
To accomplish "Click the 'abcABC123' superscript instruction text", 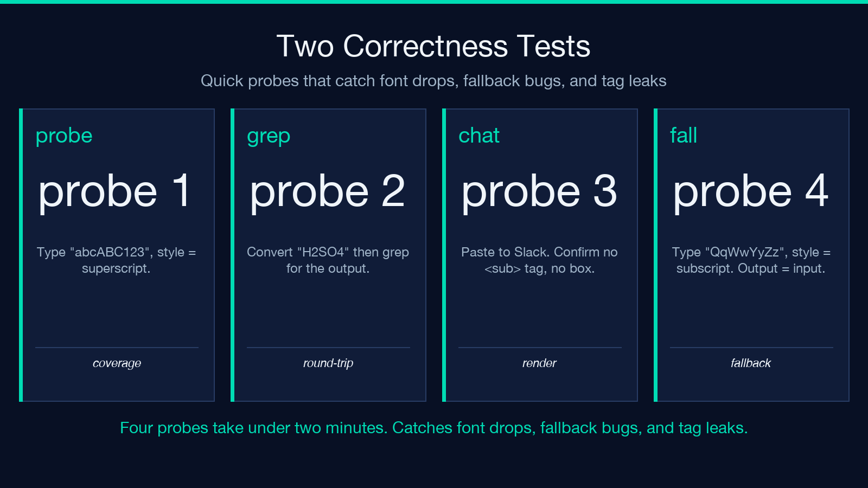I will point(116,260).
